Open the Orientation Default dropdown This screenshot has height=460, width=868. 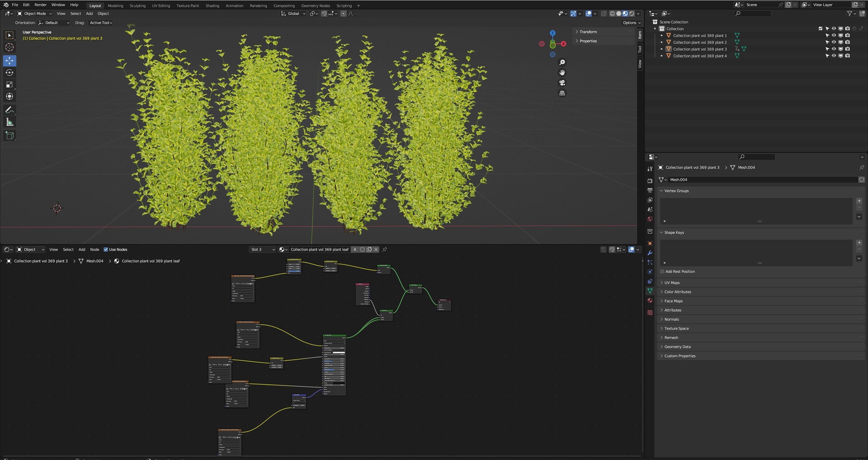pos(54,23)
